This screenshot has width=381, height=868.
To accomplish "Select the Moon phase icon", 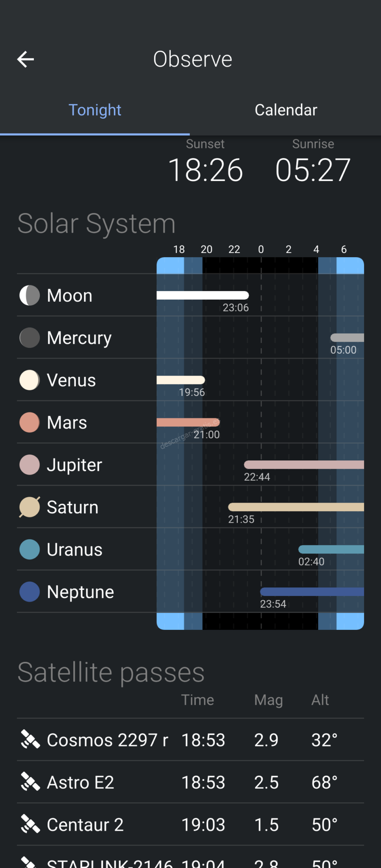I will 29,295.
